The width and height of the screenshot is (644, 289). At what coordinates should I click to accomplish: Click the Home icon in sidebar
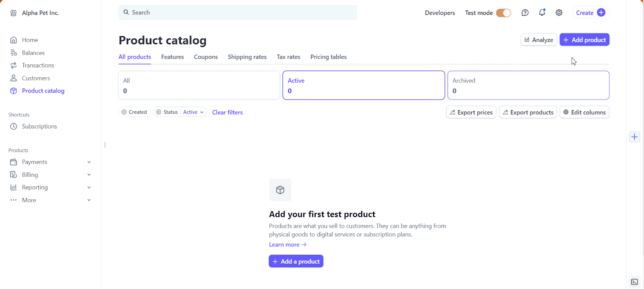click(x=14, y=40)
